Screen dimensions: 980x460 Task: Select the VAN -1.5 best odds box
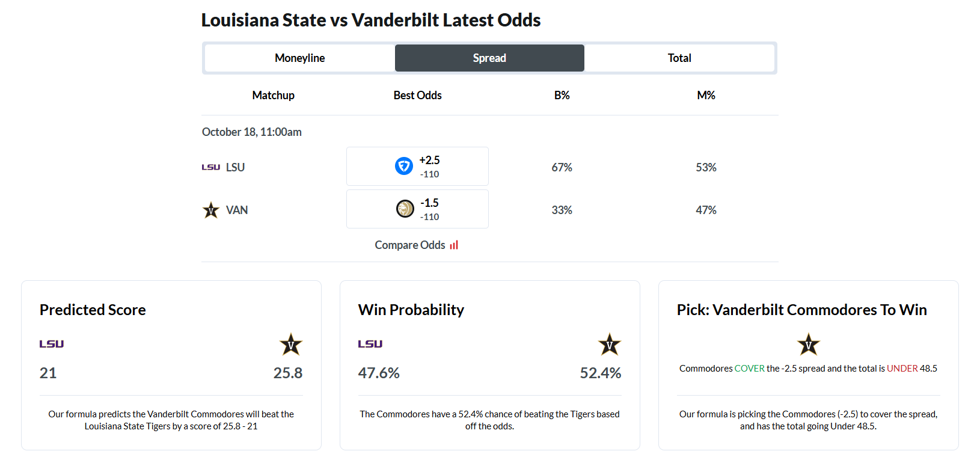(417, 209)
